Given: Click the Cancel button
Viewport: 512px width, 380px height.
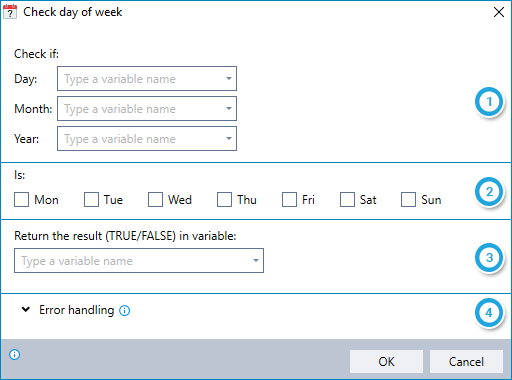Looking at the screenshot, I should click(466, 362).
